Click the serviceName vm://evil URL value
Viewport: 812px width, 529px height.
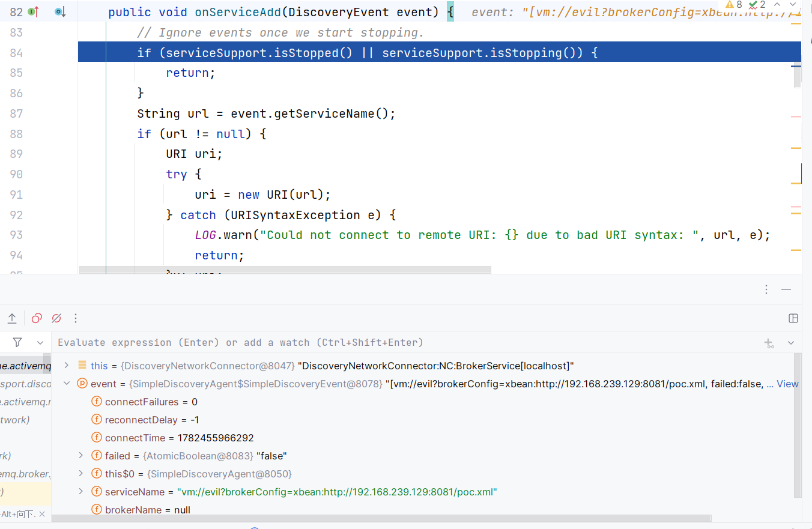337,492
